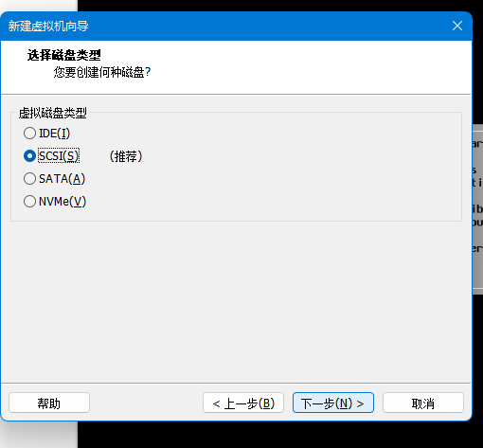Click the SATA(A) option label text
The width and height of the screenshot is (483, 448).
point(62,179)
